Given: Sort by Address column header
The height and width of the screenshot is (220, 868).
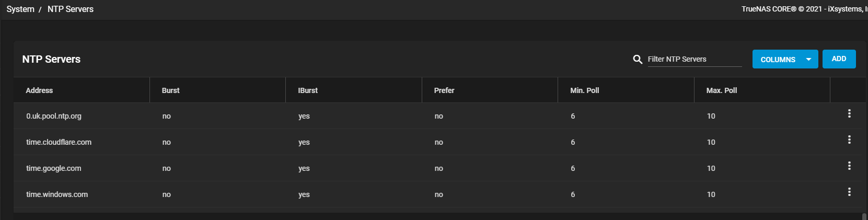Looking at the screenshot, I should (x=39, y=90).
